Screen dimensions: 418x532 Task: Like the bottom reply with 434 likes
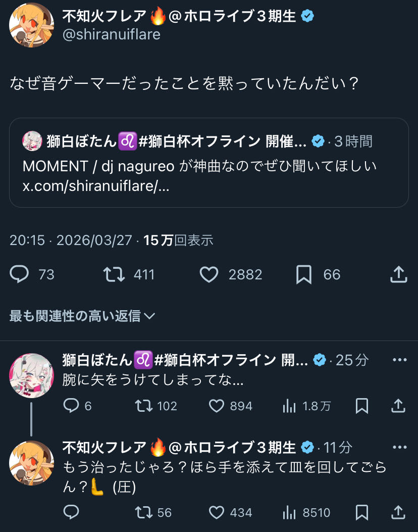coord(217,513)
